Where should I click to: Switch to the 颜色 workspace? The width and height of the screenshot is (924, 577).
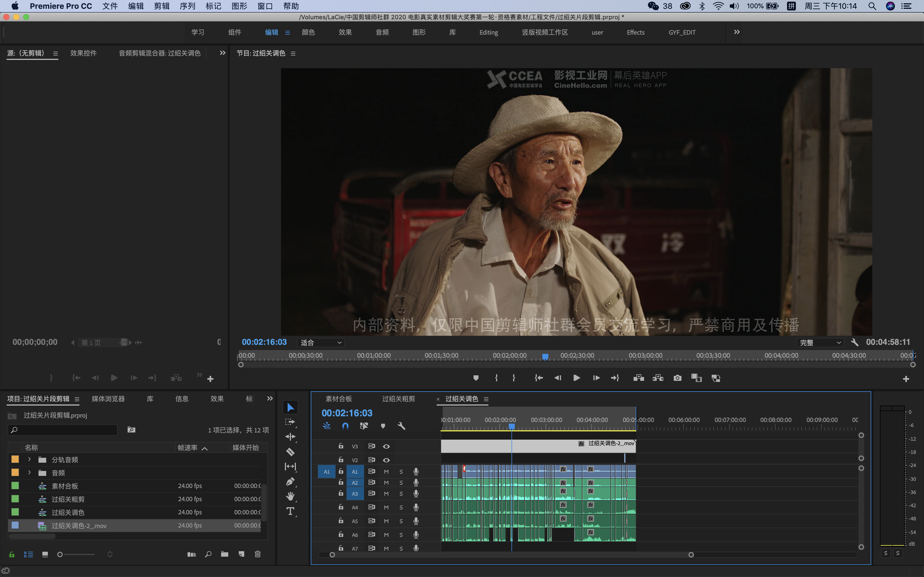[308, 32]
